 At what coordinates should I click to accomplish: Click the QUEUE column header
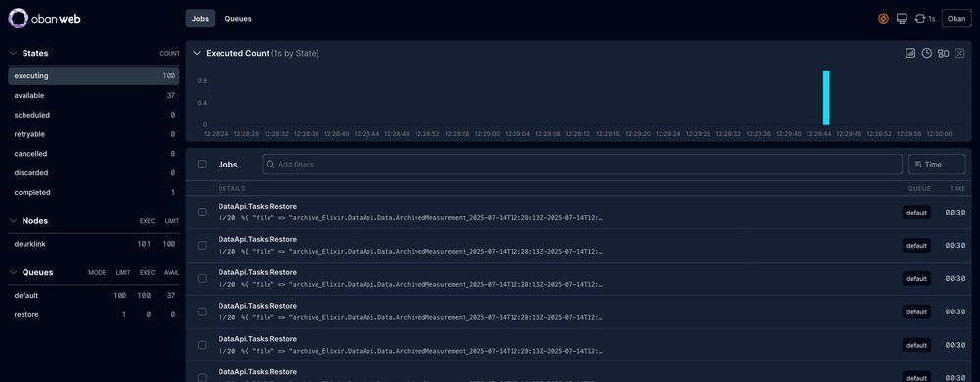919,188
